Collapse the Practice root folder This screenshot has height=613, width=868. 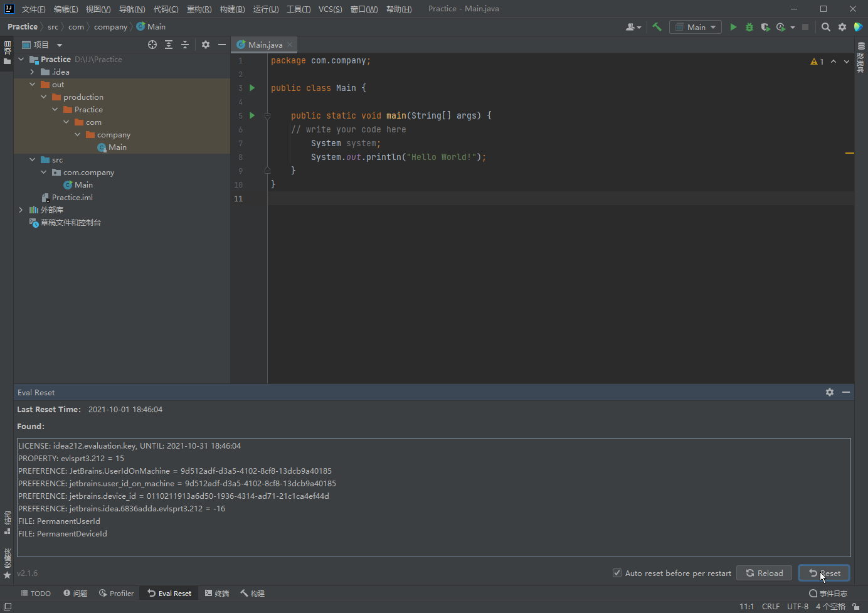21,59
